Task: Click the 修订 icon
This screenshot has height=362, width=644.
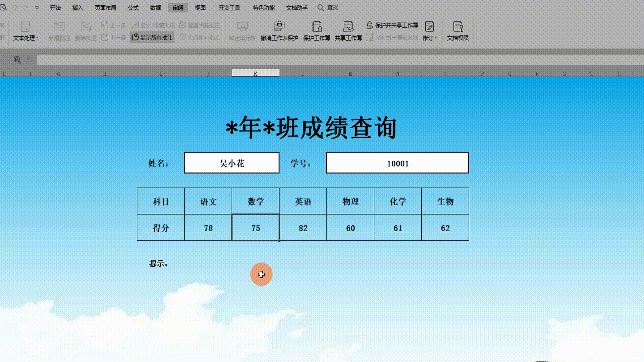Action: tap(429, 26)
